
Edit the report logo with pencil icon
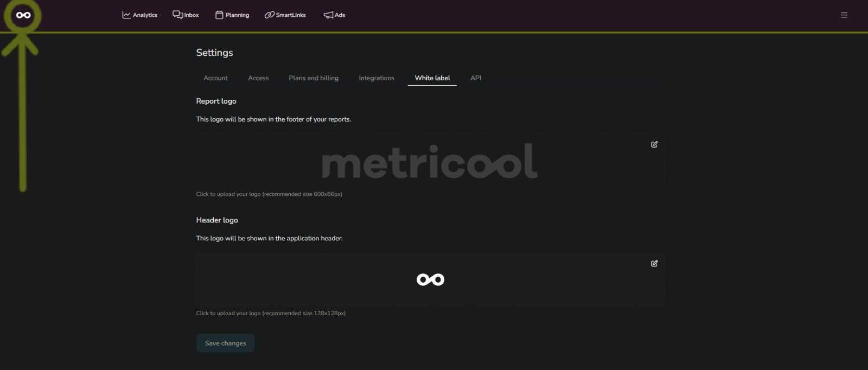pyautogui.click(x=654, y=144)
